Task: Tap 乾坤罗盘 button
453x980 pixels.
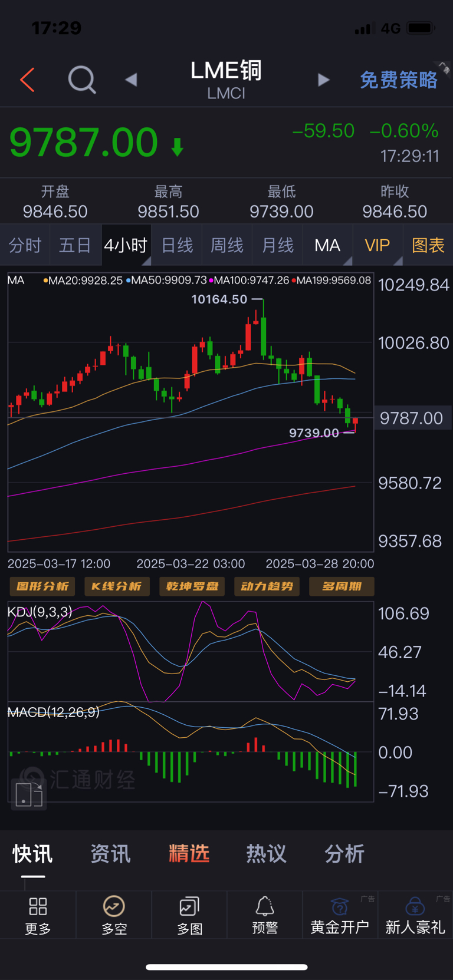Action: point(192,586)
